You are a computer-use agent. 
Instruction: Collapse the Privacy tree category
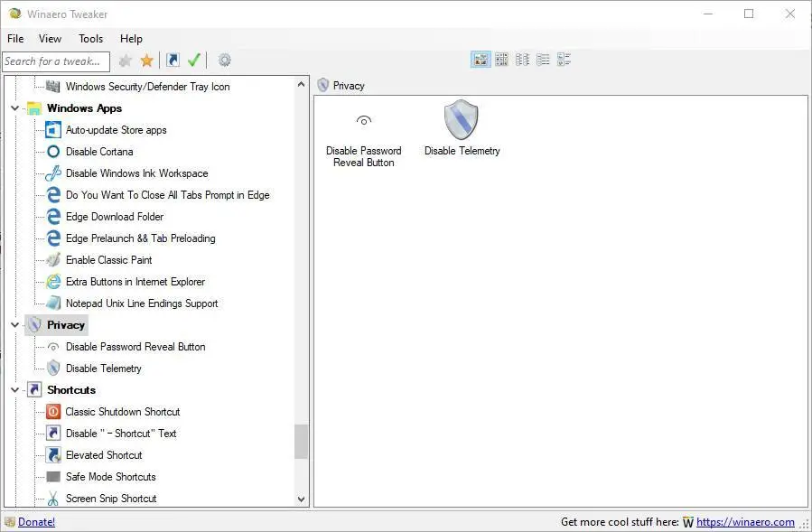point(15,325)
